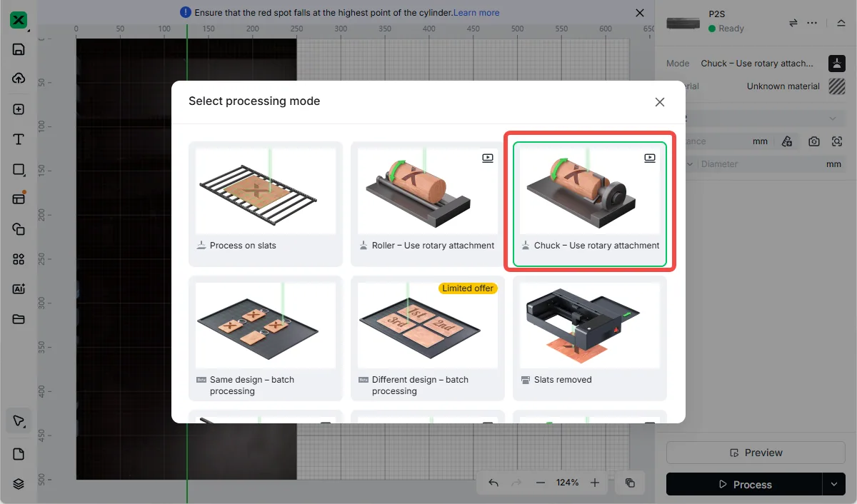Zoom out with the minus button
The width and height of the screenshot is (857, 504).
click(541, 483)
